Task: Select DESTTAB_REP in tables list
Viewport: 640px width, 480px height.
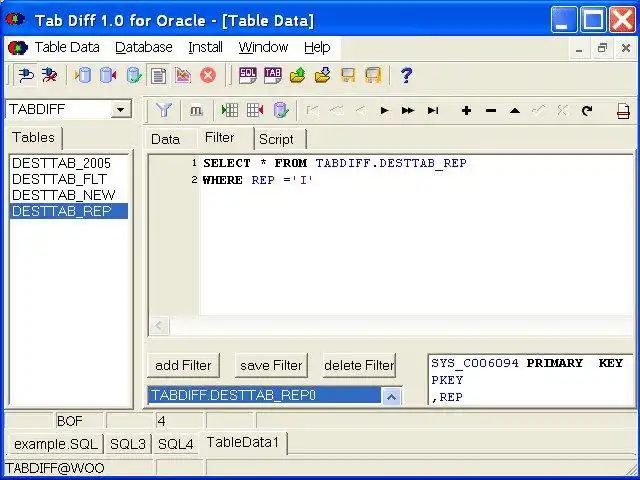Action: pyautogui.click(x=69, y=211)
